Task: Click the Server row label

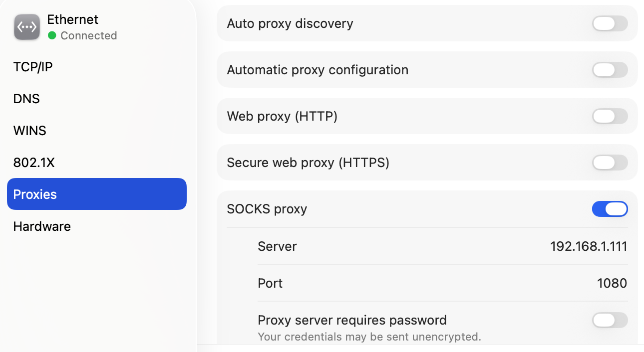Action: point(277,246)
